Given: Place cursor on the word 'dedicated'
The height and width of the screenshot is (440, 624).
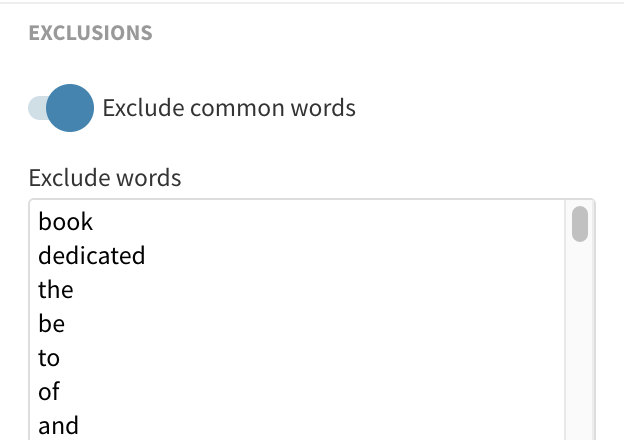Looking at the screenshot, I should coord(91,256).
